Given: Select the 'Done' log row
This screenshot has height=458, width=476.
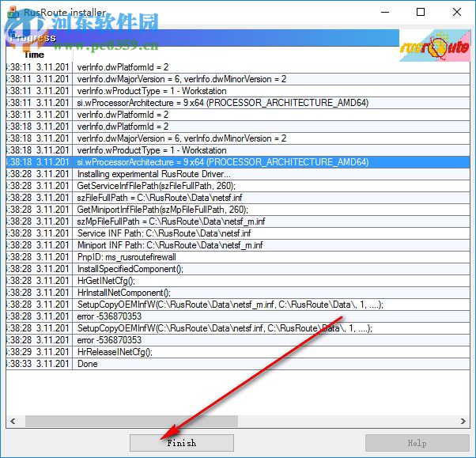Looking at the screenshot, I should click(238, 364).
